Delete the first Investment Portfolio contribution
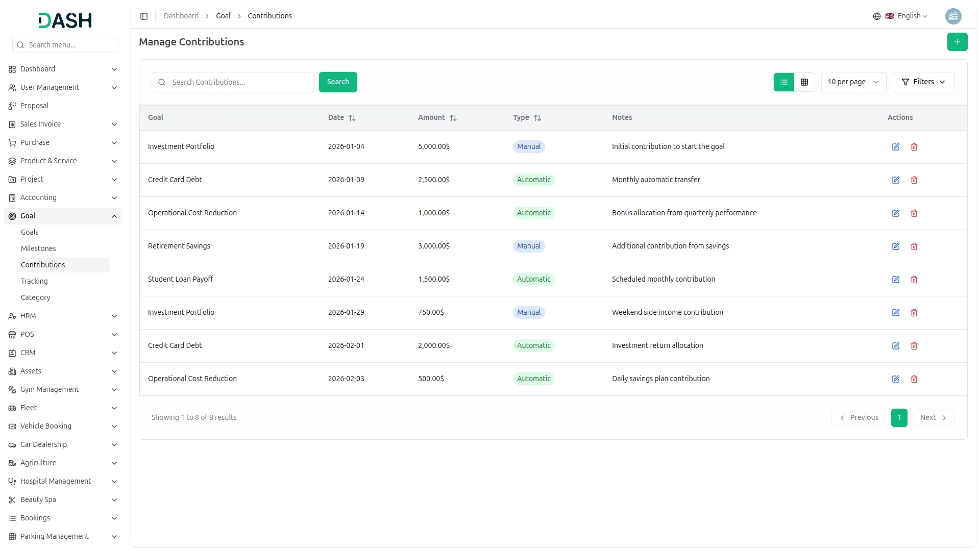Image resolution: width=980 pixels, height=551 pixels. click(914, 147)
